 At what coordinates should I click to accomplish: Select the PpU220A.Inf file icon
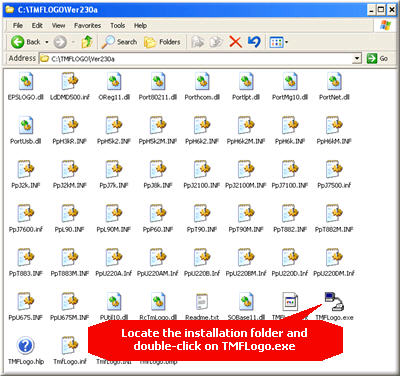tap(114, 257)
